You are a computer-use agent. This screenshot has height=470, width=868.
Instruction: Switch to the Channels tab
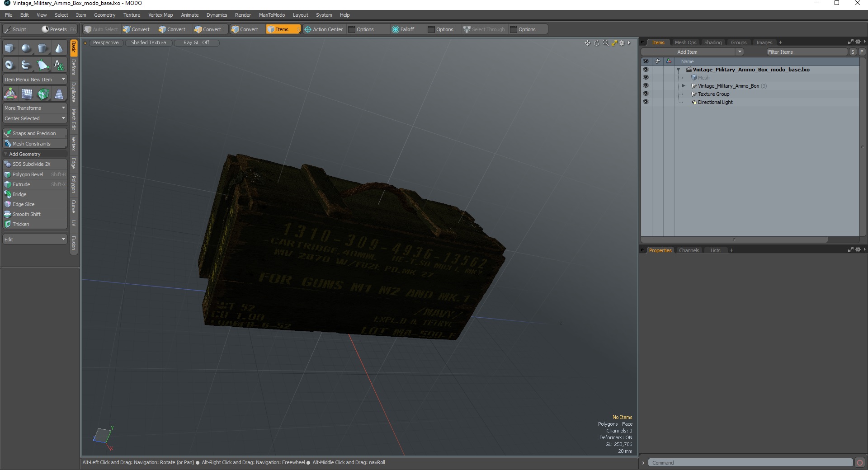pos(689,250)
